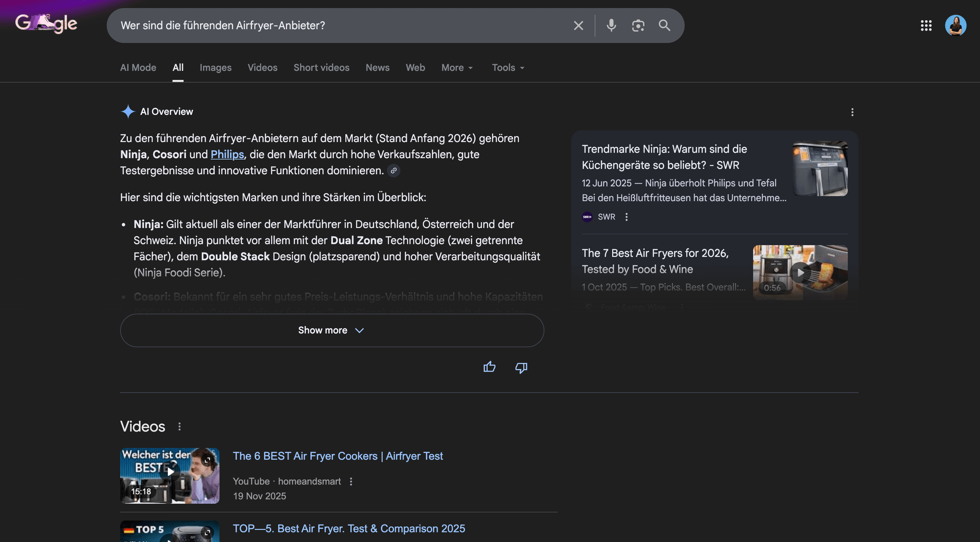Click the magnifying glass search icon
Screen dimensions: 980x542
tap(664, 26)
